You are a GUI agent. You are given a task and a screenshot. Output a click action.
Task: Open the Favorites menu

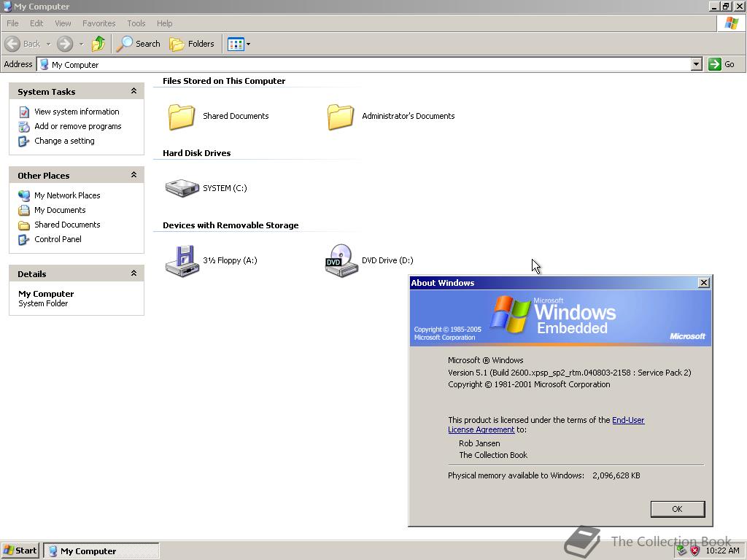[x=99, y=23]
